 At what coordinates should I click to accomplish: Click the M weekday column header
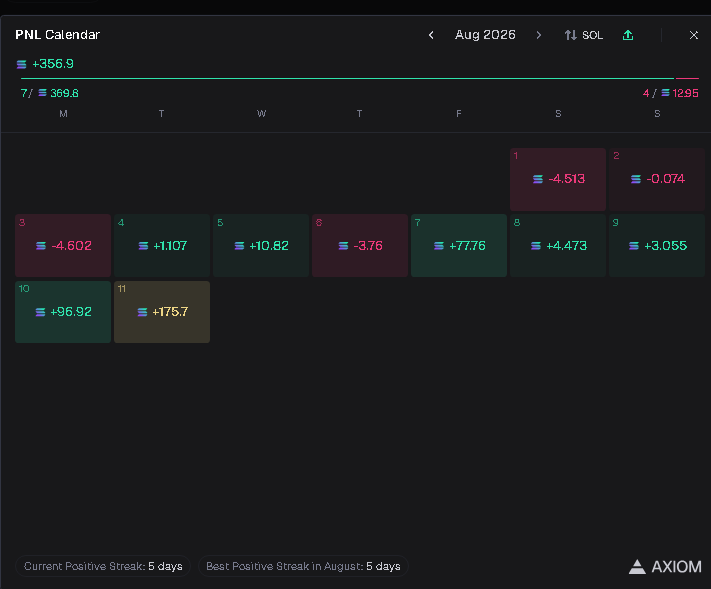(x=63, y=114)
